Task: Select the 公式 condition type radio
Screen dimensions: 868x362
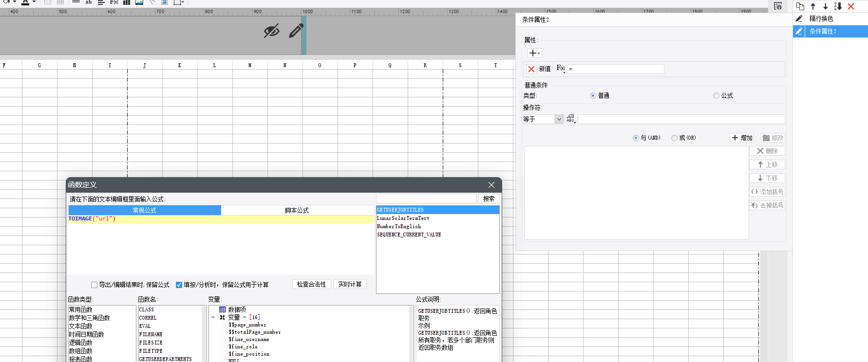Action: click(x=716, y=95)
